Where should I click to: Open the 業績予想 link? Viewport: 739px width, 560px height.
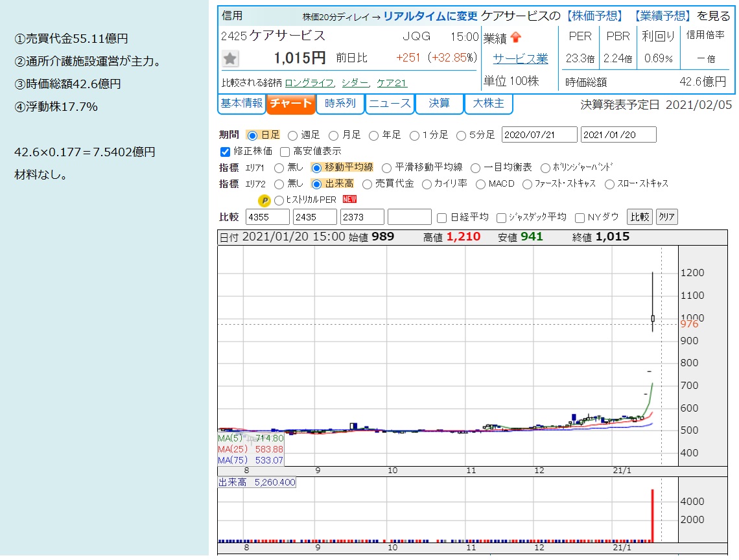(x=662, y=16)
